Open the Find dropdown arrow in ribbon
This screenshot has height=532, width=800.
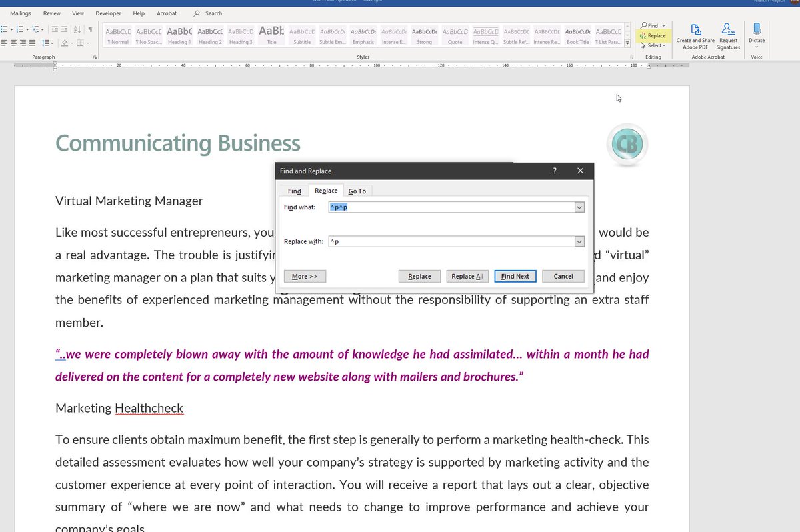point(663,26)
